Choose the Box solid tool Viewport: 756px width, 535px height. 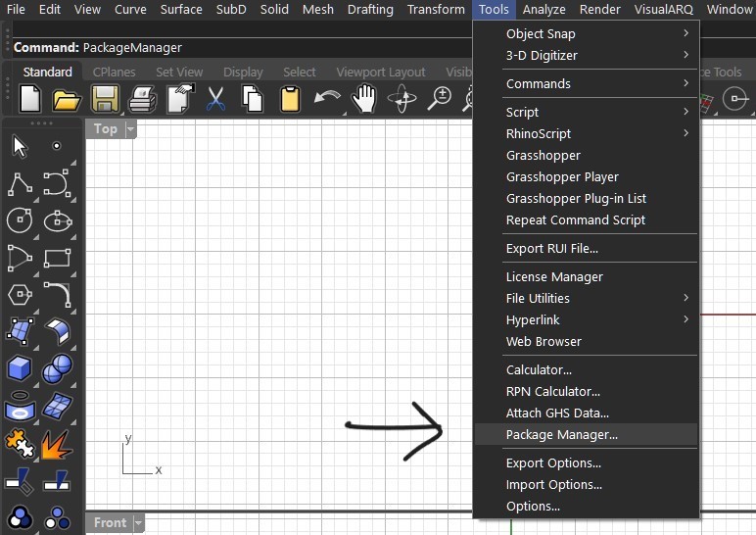click(20, 368)
